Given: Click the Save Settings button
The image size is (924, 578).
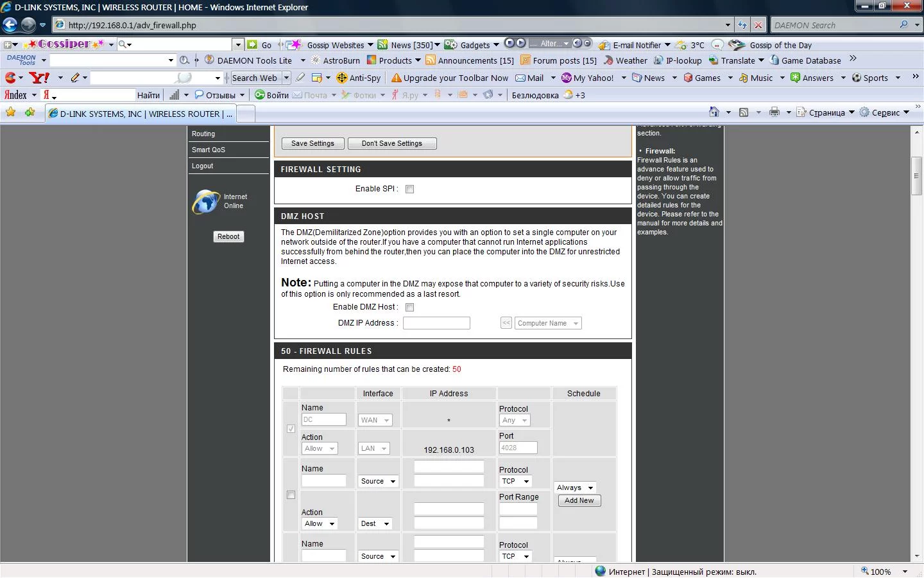Looking at the screenshot, I should tap(312, 143).
